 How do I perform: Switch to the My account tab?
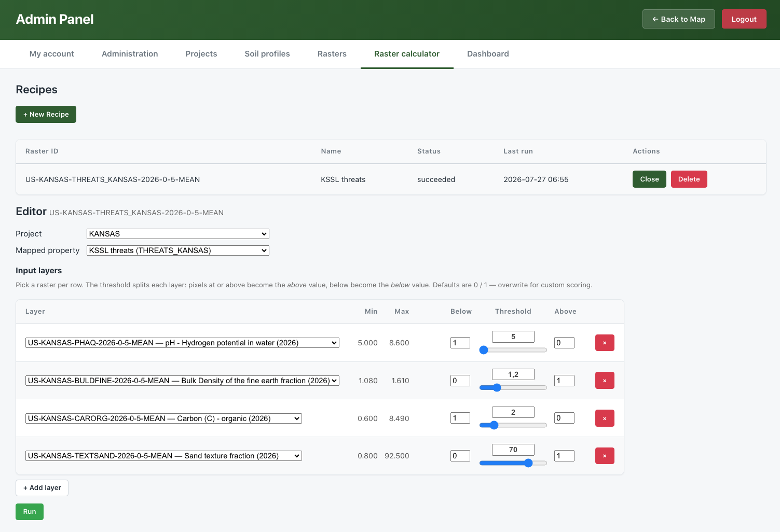pyautogui.click(x=52, y=54)
